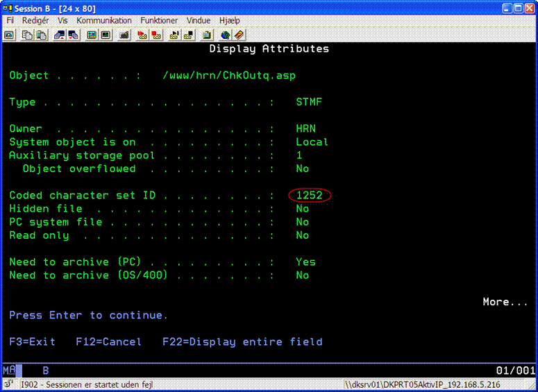The width and height of the screenshot is (538, 392).
Task: Play a macro with the black arrow icon
Action: (x=174, y=35)
